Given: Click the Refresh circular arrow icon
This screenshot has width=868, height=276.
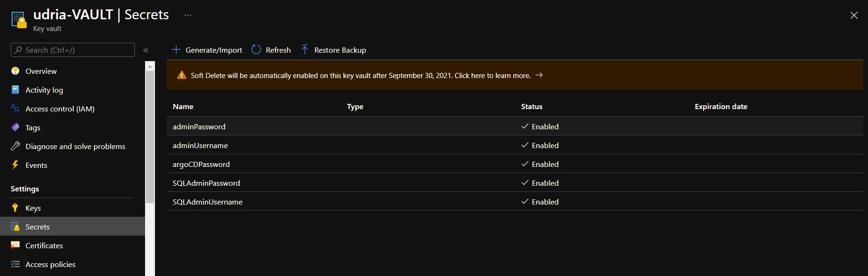Looking at the screenshot, I should (256, 50).
